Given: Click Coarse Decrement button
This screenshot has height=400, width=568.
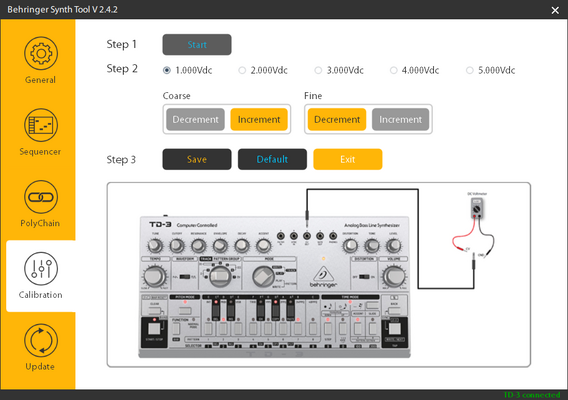Looking at the screenshot, I should tap(195, 119).
